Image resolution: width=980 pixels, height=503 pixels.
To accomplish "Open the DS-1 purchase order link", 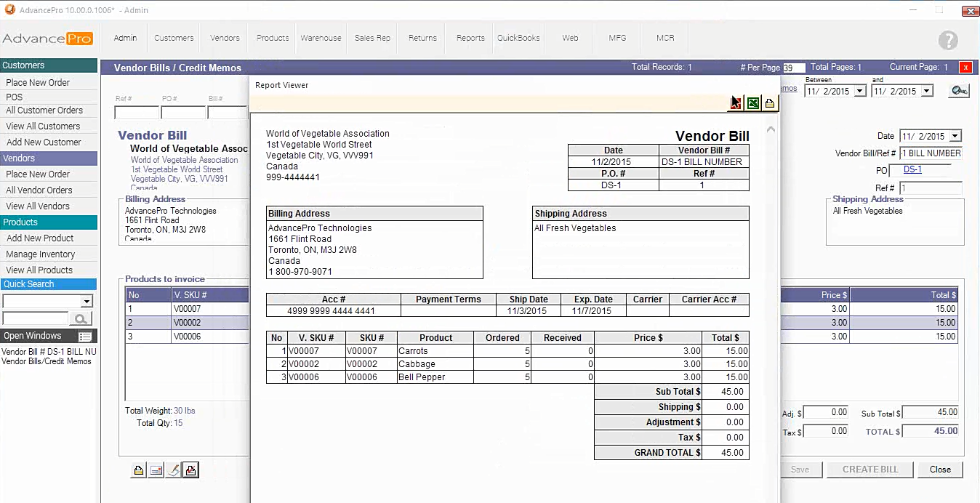I will [x=912, y=169].
